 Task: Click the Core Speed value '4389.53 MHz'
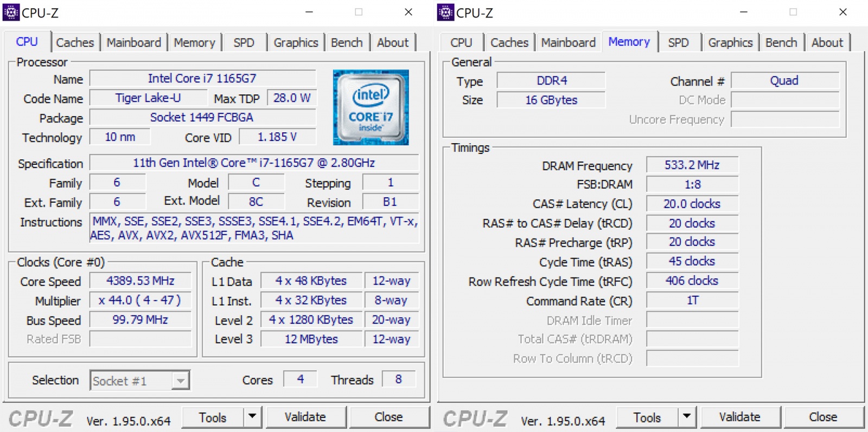[141, 281]
